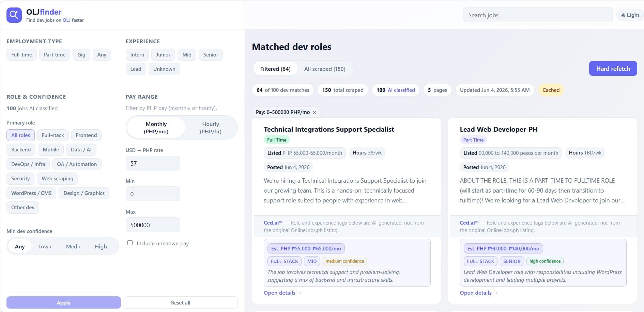Click the USD to PHP rate field

pyautogui.click(x=153, y=163)
